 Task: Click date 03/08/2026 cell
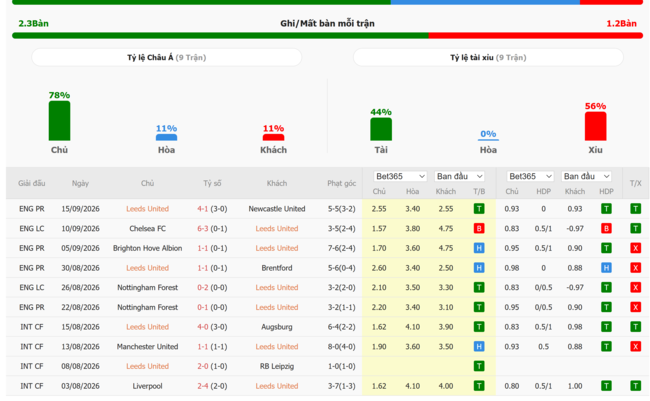pyautogui.click(x=80, y=386)
